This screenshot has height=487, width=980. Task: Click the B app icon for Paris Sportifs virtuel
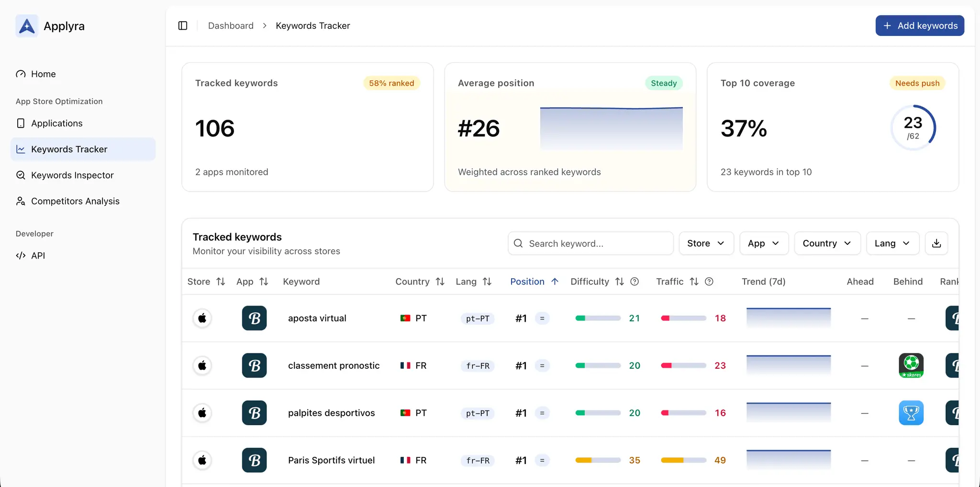(x=255, y=461)
